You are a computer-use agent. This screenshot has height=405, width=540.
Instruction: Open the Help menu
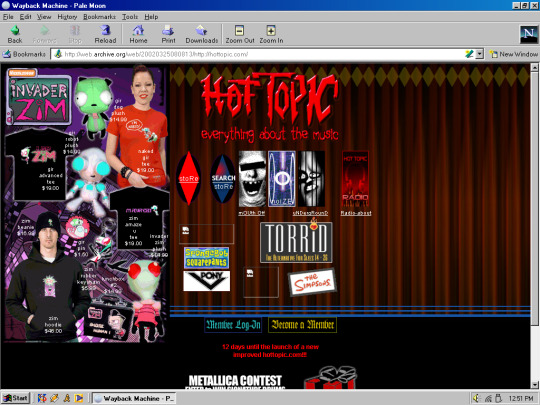coord(151,17)
